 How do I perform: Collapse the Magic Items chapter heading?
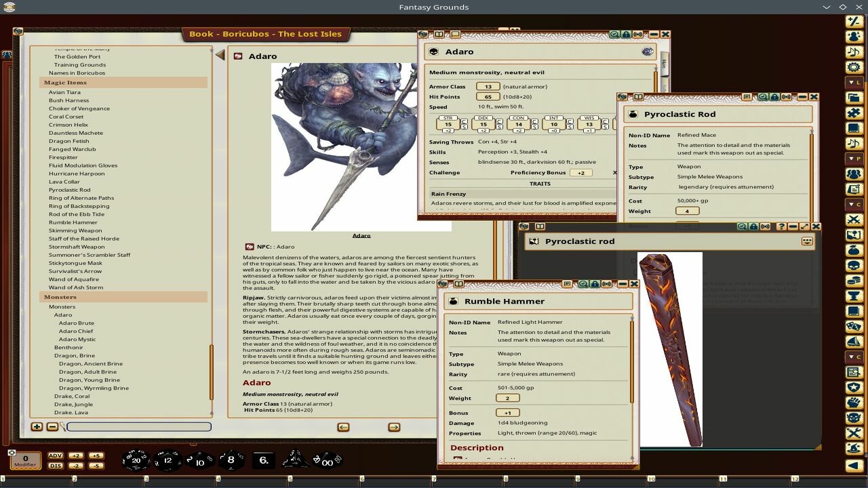[x=123, y=83]
